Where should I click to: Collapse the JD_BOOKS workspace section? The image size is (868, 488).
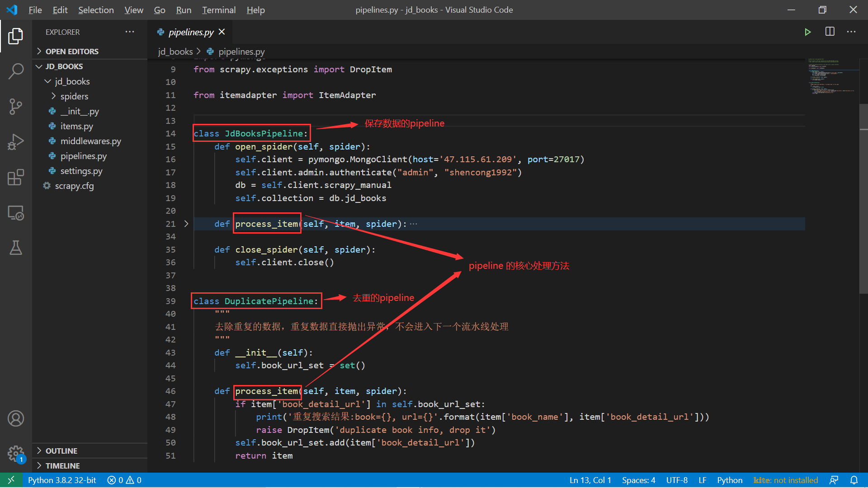coord(64,66)
